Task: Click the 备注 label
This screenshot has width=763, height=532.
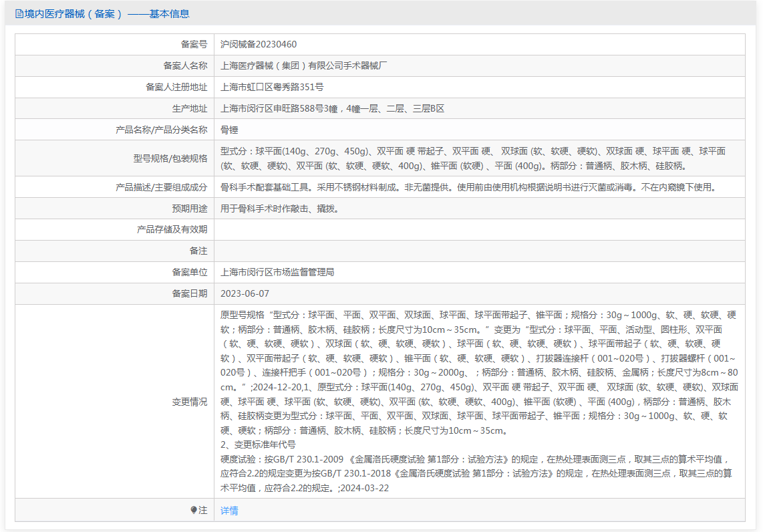Action: (x=198, y=251)
